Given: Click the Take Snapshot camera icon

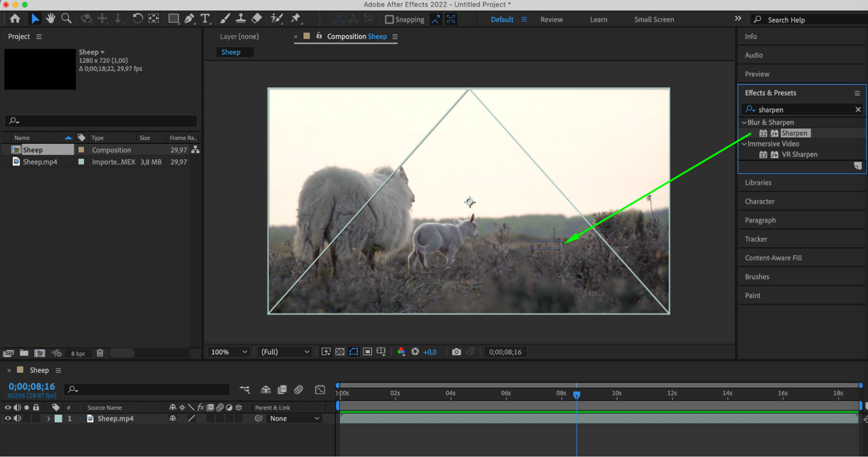Looking at the screenshot, I should (456, 352).
